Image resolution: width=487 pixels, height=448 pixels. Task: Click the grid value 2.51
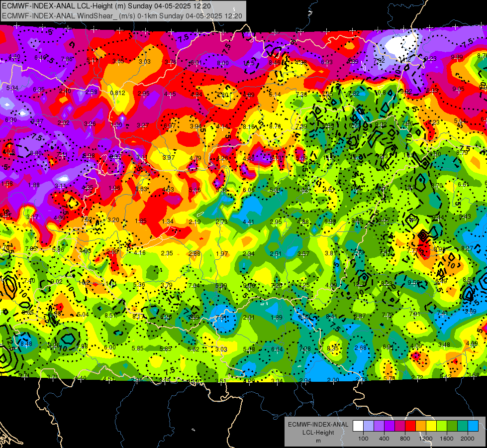coord(276,254)
